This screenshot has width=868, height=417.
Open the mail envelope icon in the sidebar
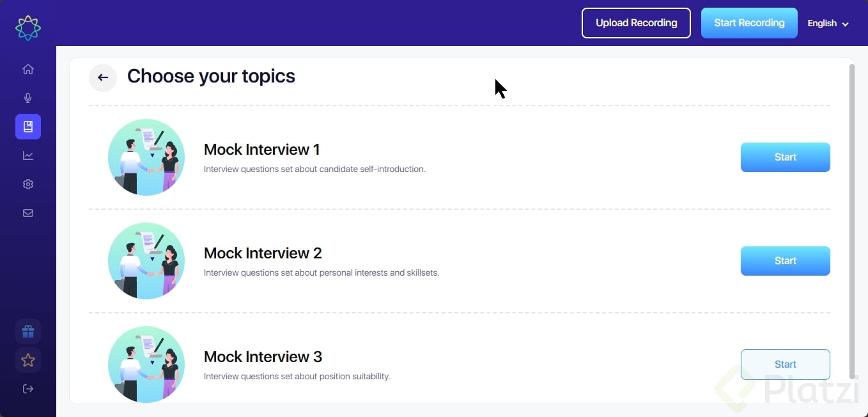[28, 213]
